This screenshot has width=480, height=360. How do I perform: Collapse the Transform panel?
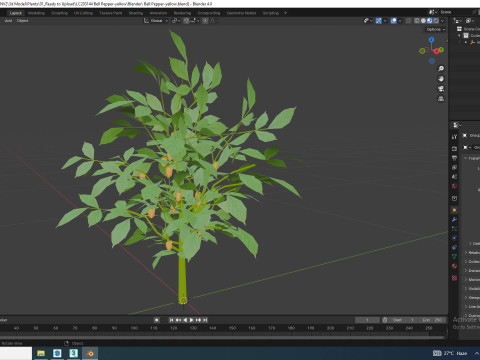[465, 158]
